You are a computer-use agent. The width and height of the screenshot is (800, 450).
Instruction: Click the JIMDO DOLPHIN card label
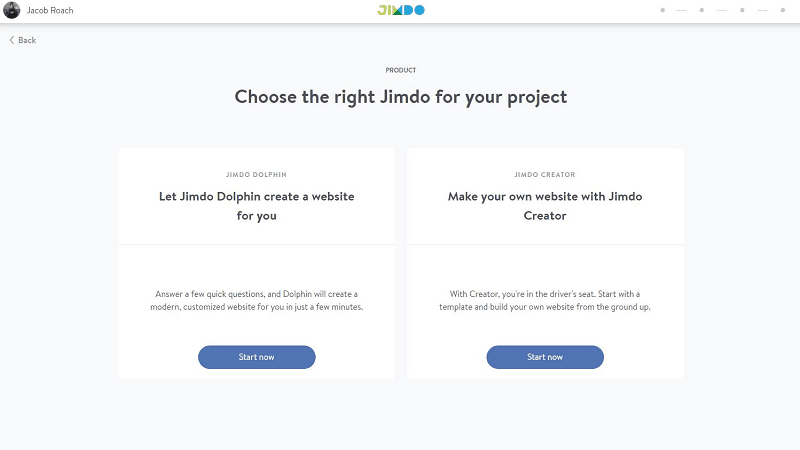[257, 174]
